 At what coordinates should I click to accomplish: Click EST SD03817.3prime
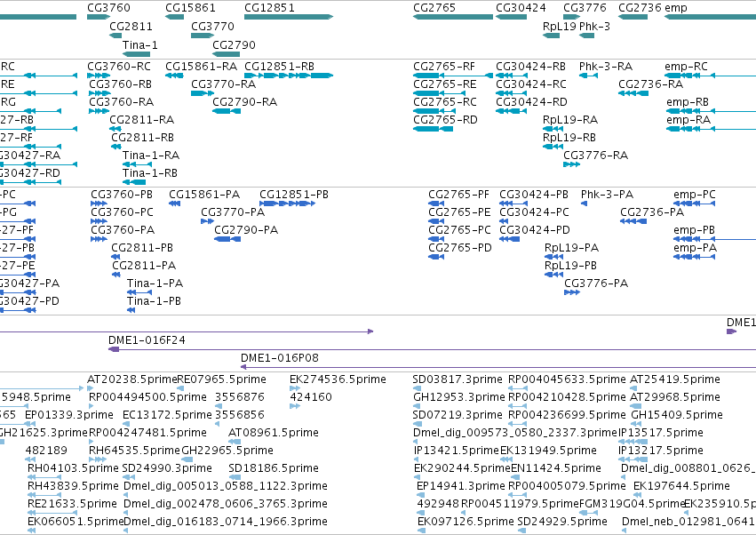(458, 379)
